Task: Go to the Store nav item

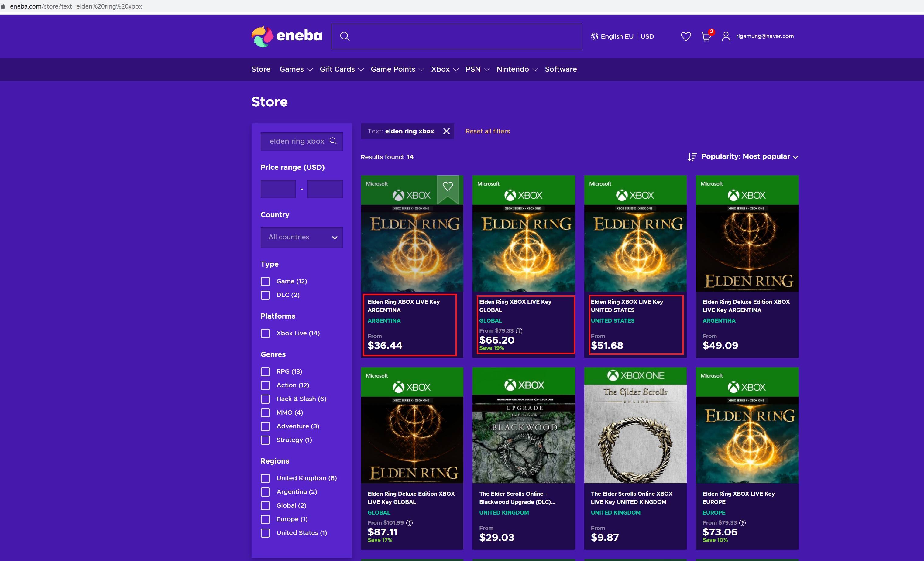Action: [x=261, y=69]
